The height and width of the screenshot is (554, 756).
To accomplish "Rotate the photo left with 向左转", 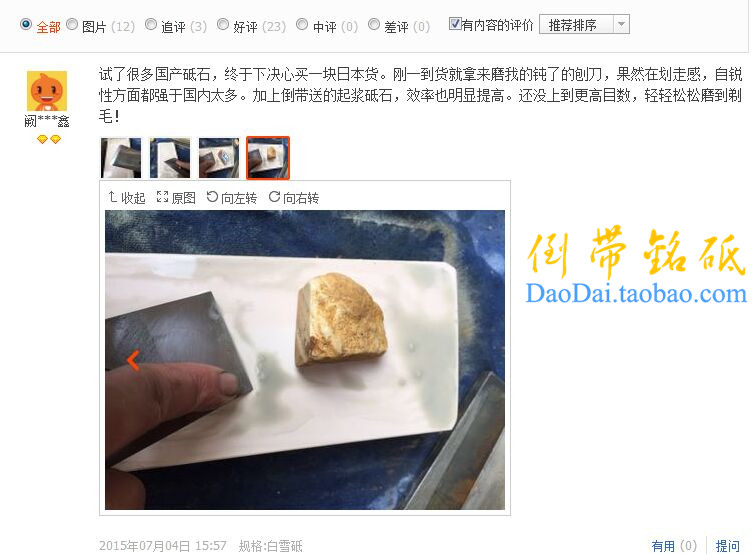I will [x=231, y=198].
